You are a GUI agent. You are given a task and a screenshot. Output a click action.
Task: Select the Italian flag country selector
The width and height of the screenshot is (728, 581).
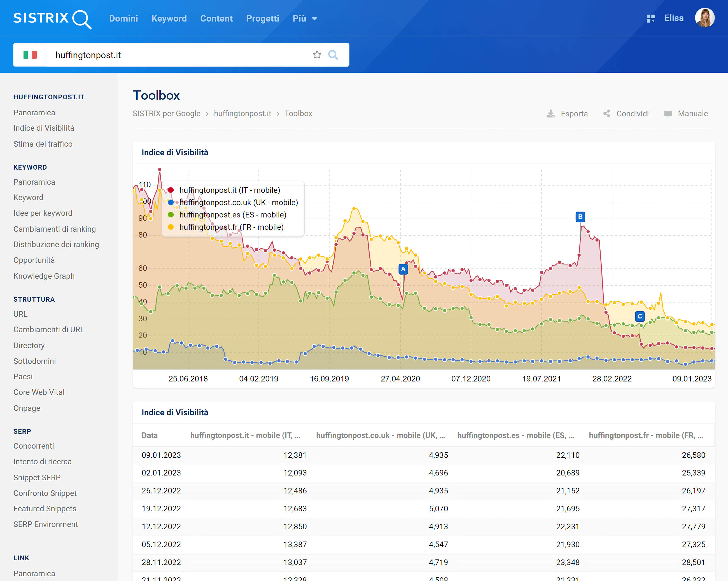pyautogui.click(x=30, y=55)
